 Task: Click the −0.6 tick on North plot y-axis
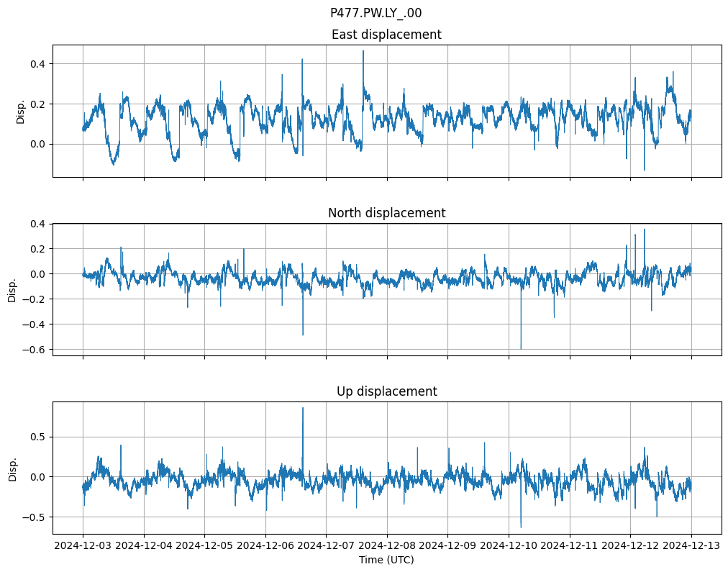coord(35,350)
